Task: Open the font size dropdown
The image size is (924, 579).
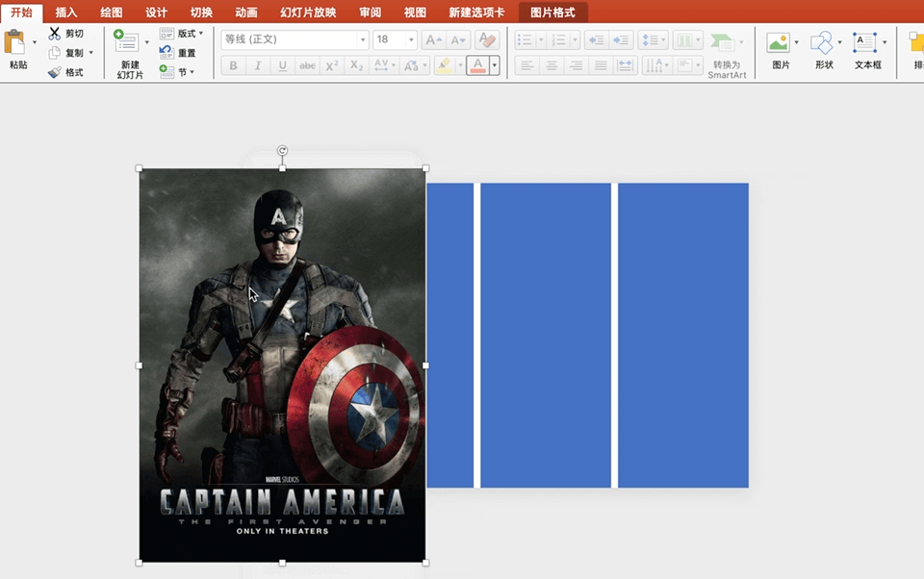Action: point(411,39)
